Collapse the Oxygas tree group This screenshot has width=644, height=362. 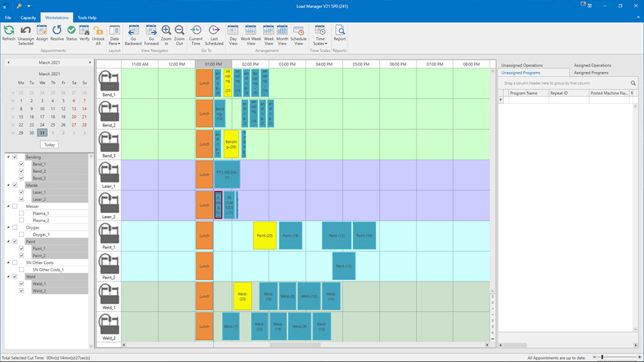(x=8, y=227)
